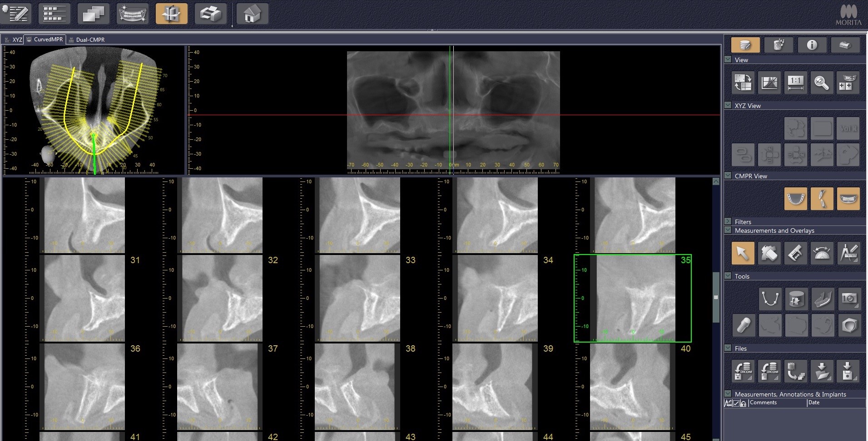Click the cross-section slices vertical scrollbar
The width and height of the screenshot is (868, 441).
716,297
